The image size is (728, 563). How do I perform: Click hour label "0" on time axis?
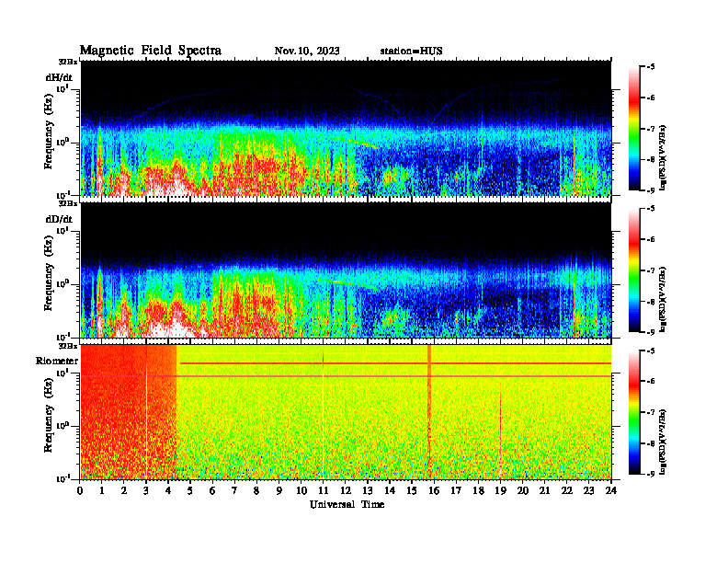point(80,490)
